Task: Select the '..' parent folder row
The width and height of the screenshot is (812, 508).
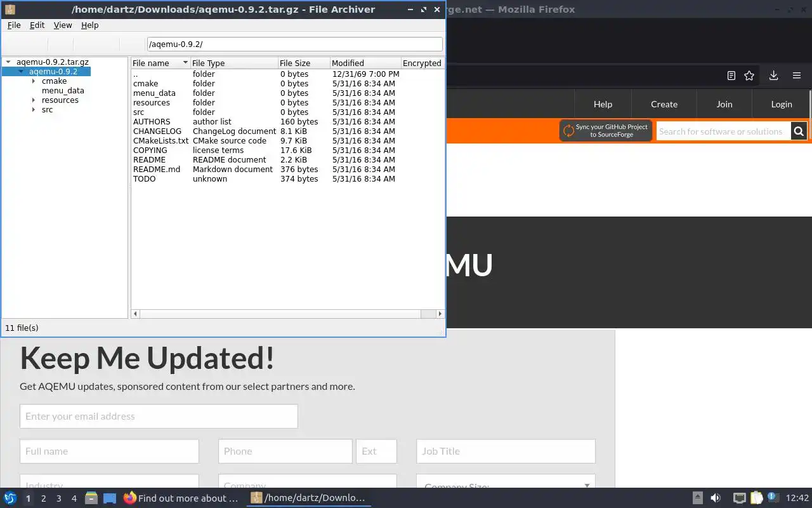Action: 287,74
